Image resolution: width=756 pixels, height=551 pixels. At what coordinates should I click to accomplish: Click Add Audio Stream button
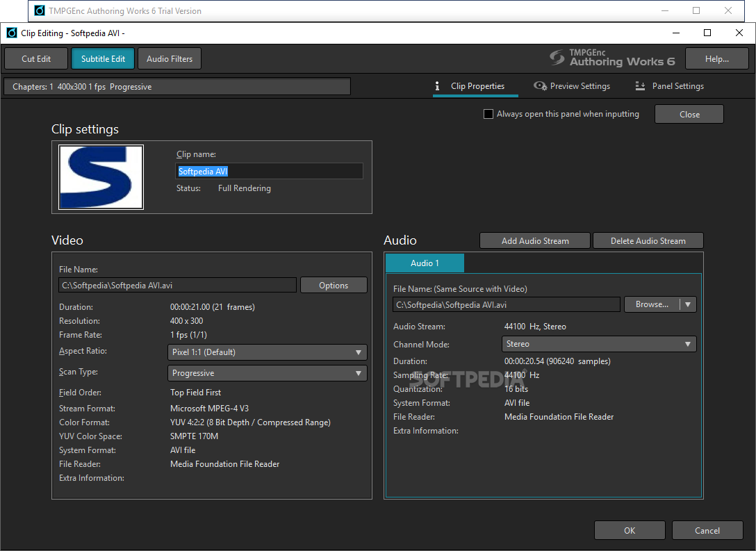click(x=535, y=240)
